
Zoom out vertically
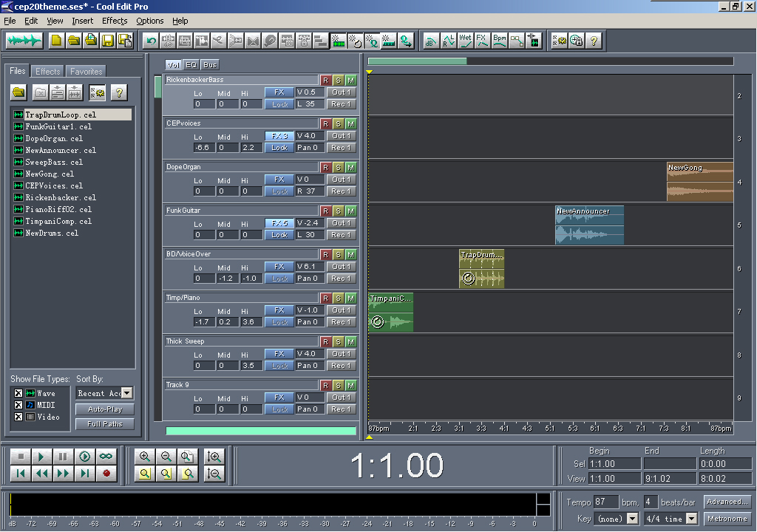(214, 473)
